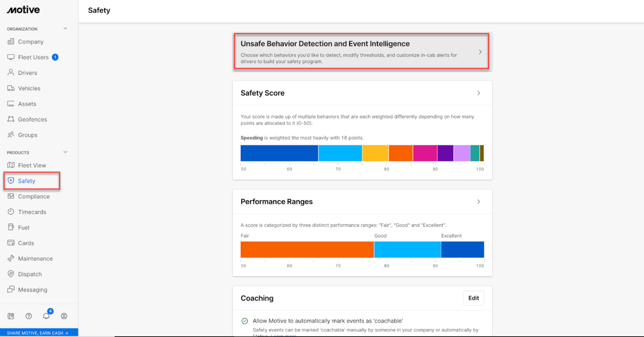The height and width of the screenshot is (337, 644).
Task: Go to Company page
Action: pos(31,42)
